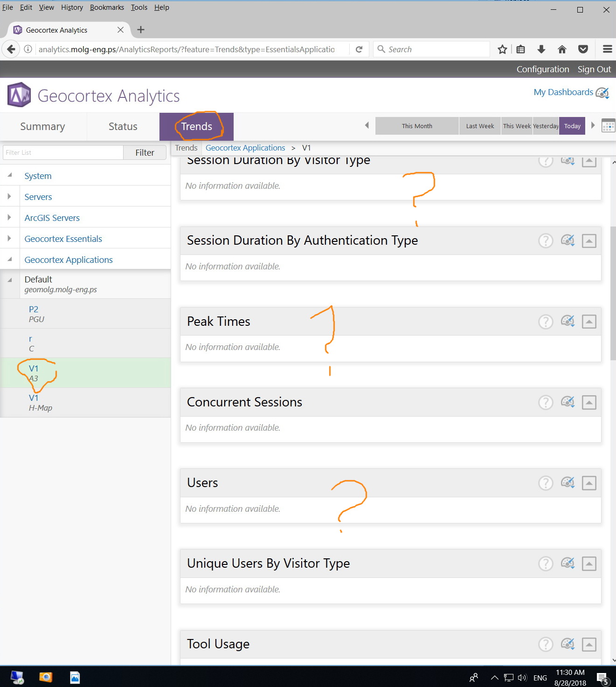This screenshot has height=687, width=616.
Task: Open help for Session Duration By Authentication Type
Action: (x=546, y=240)
